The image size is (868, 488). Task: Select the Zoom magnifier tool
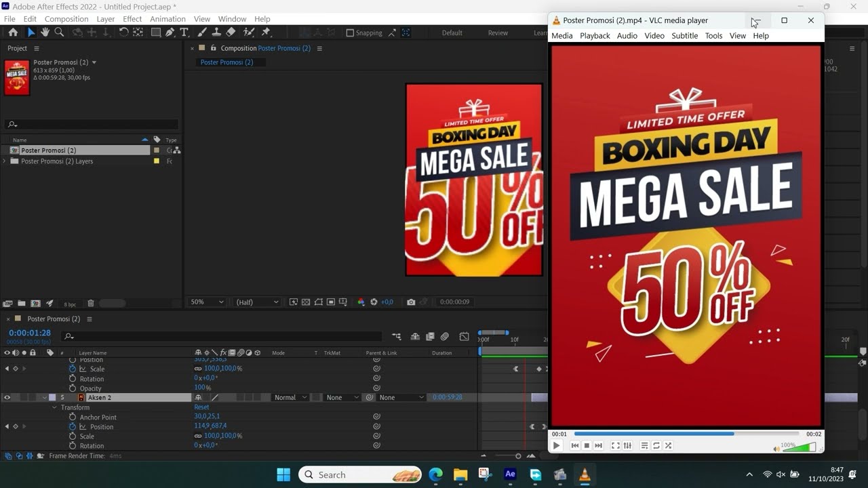[x=59, y=33]
